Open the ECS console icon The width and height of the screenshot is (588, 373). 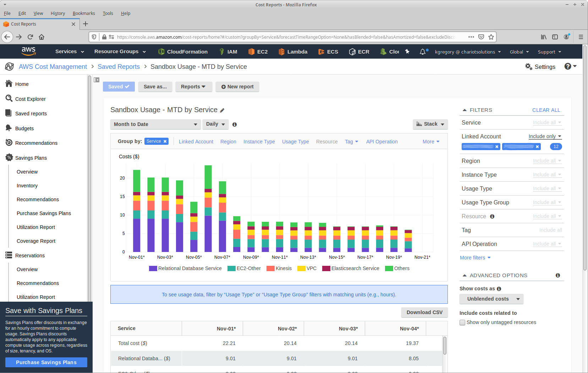pyautogui.click(x=328, y=51)
